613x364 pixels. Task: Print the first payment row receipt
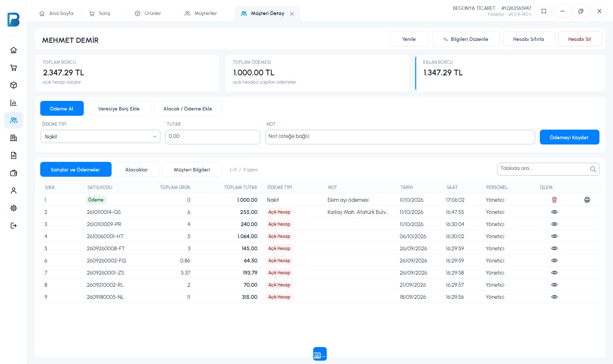(x=587, y=200)
